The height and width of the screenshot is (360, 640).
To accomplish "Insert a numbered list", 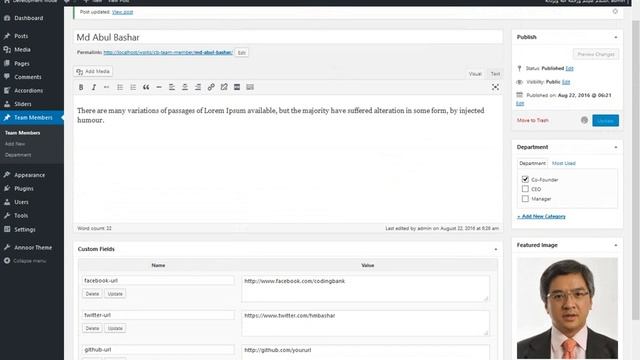I will click(133, 87).
